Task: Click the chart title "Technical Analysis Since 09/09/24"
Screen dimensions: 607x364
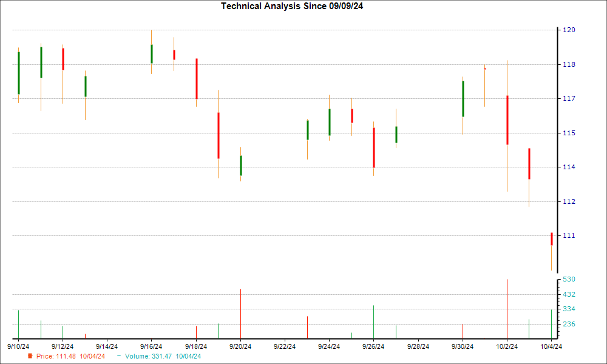Action: (x=292, y=6)
